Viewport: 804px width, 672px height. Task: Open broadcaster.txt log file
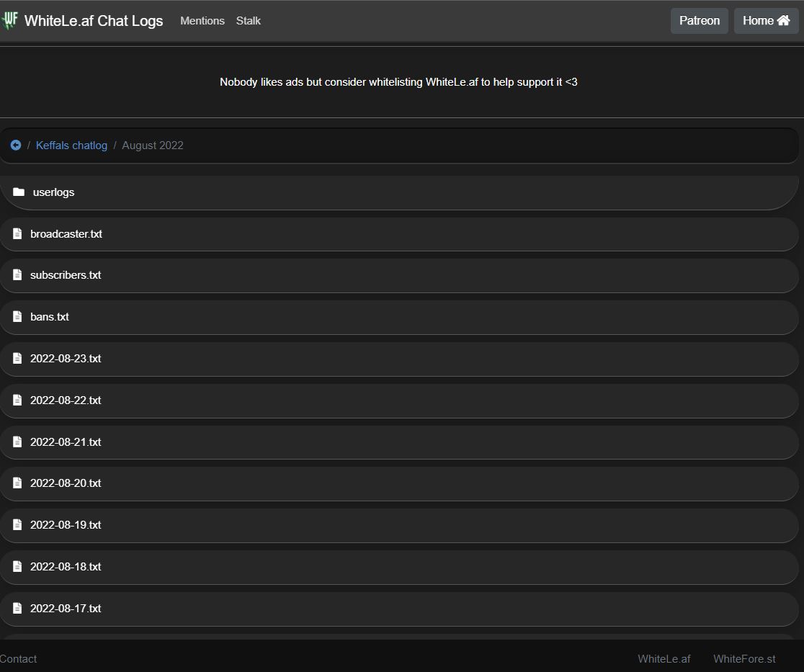point(399,234)
